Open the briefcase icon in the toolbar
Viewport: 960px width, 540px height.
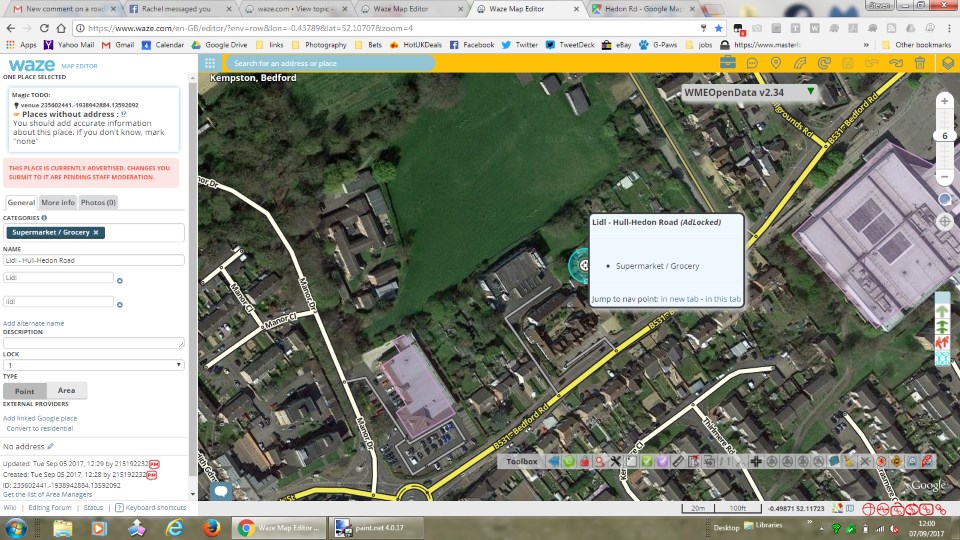tap(727, 63)
